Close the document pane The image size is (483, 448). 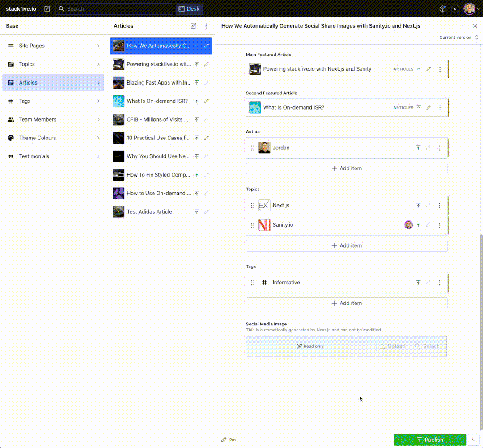tap(475, 26)
